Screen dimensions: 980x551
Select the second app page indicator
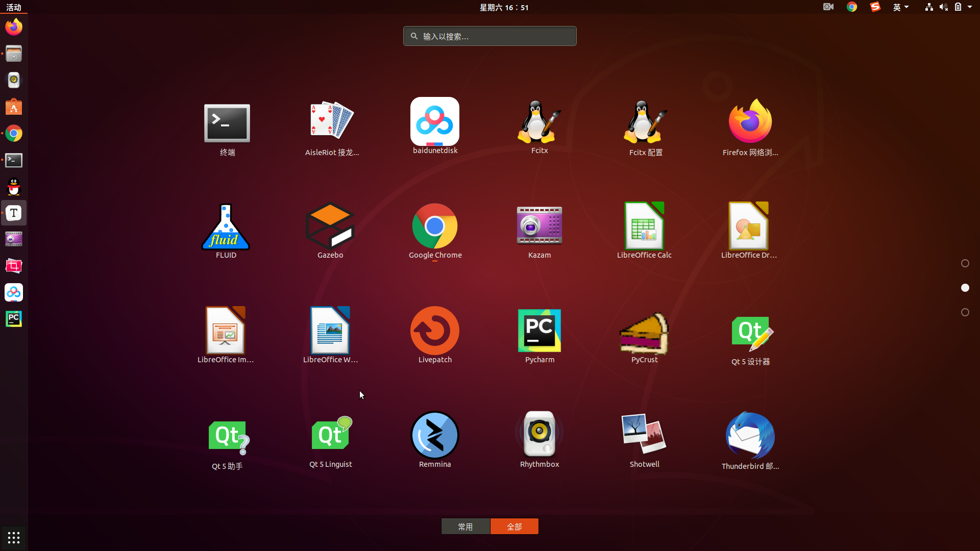965,288
